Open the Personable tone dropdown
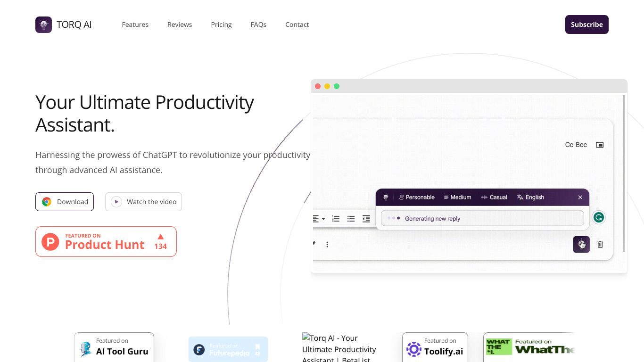This screenshot has width=644, height=362. click(417, 197)
